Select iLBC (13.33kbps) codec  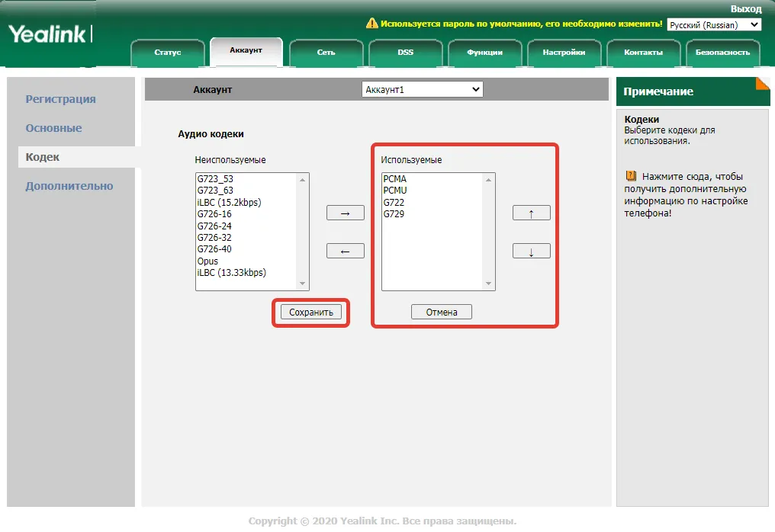point(246,273)
